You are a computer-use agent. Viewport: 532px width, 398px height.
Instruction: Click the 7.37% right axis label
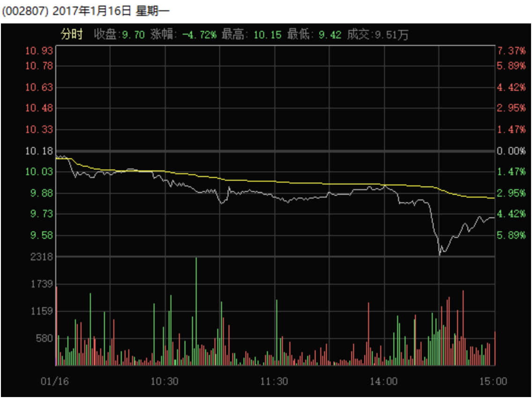[x=511, y=51]
